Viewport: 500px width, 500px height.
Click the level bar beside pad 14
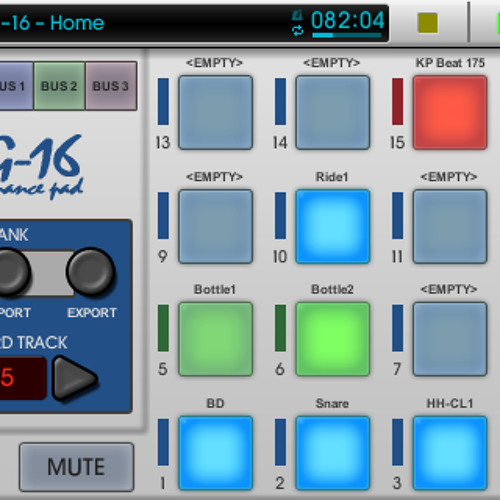tap(280, 102)
